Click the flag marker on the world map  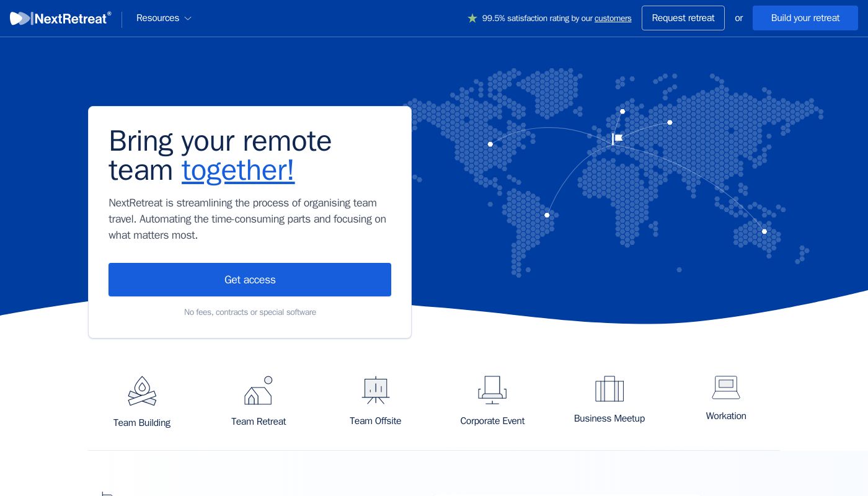tap(617, 139)
